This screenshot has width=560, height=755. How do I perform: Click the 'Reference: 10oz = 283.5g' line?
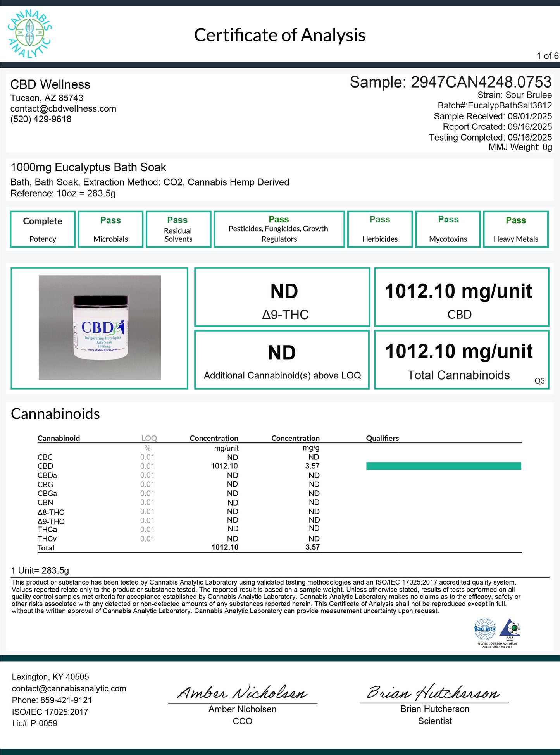tap(63, 193)
